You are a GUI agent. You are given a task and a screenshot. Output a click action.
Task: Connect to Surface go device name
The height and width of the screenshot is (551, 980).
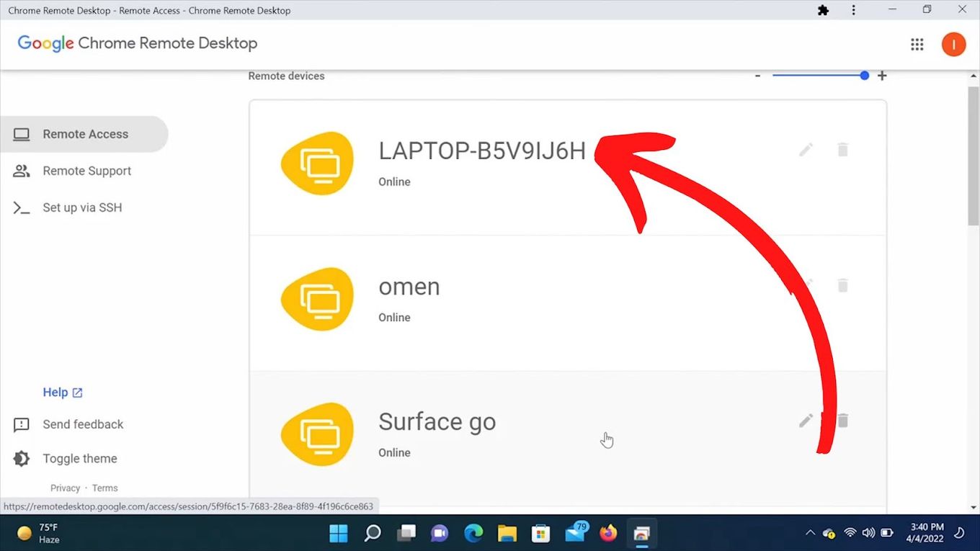[437, 421]
